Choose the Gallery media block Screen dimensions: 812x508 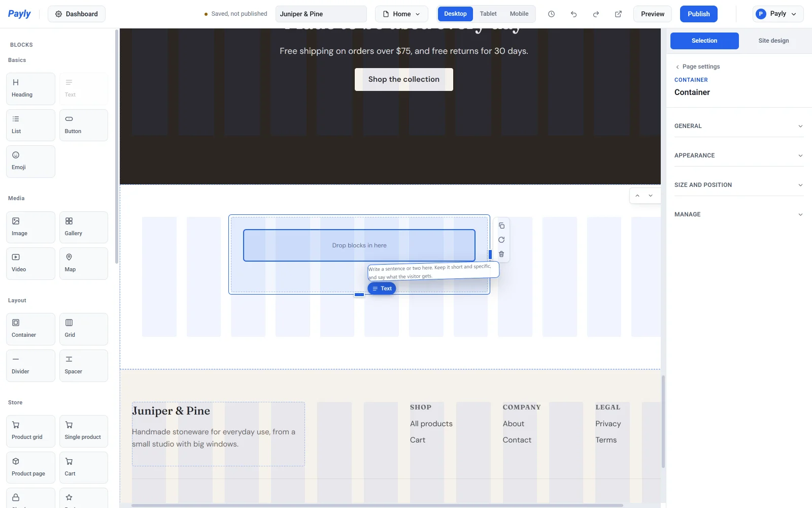[84, 227]
